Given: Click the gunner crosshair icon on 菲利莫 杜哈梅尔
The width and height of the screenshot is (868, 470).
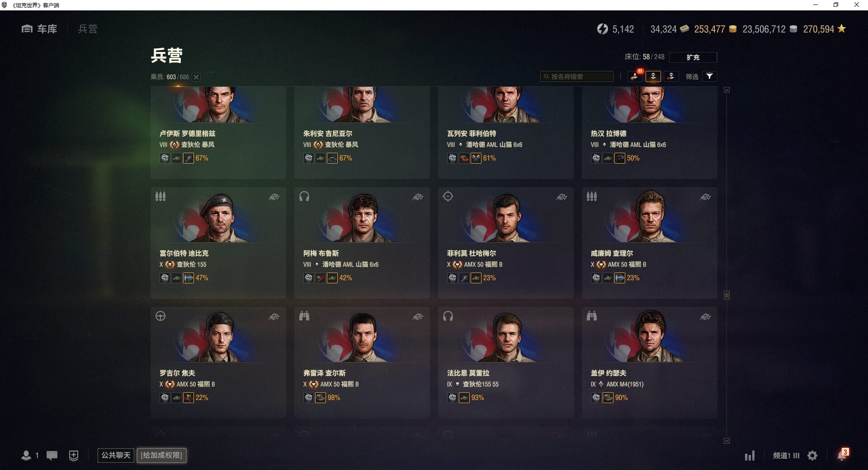Looking at the screenshot, I should [448, 196].
